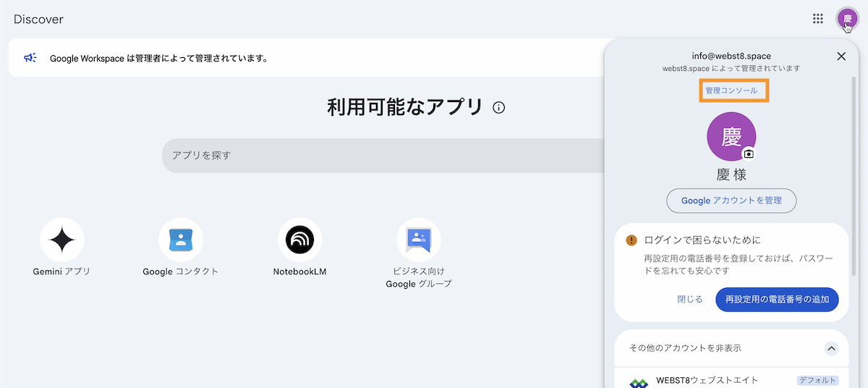
Task: Click the ログインで困らないために heading
Action: point(702,240)
